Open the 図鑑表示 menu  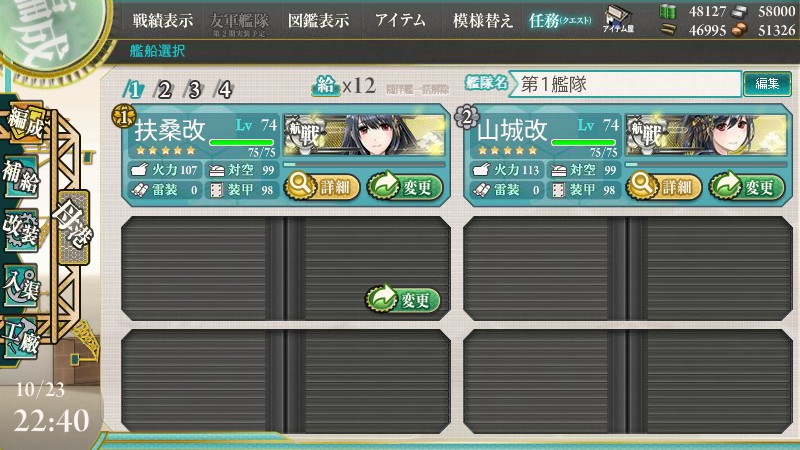[318, 20]
